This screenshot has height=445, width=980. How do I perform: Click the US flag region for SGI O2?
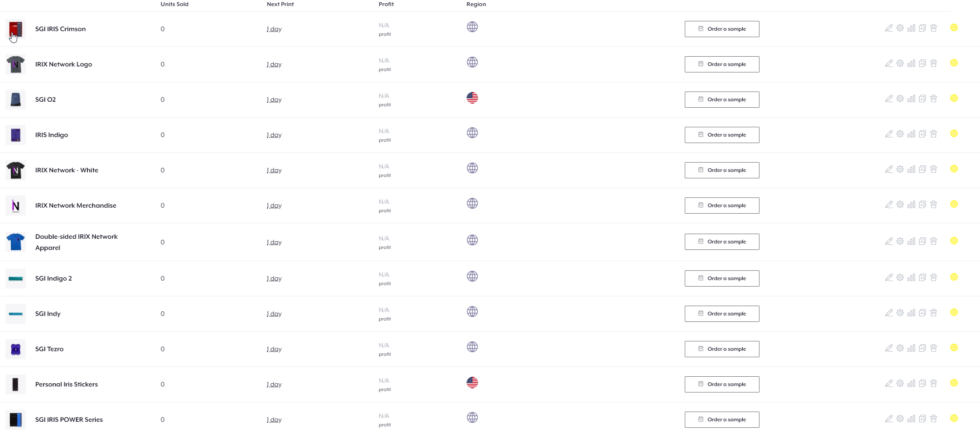tap(472, 98)
